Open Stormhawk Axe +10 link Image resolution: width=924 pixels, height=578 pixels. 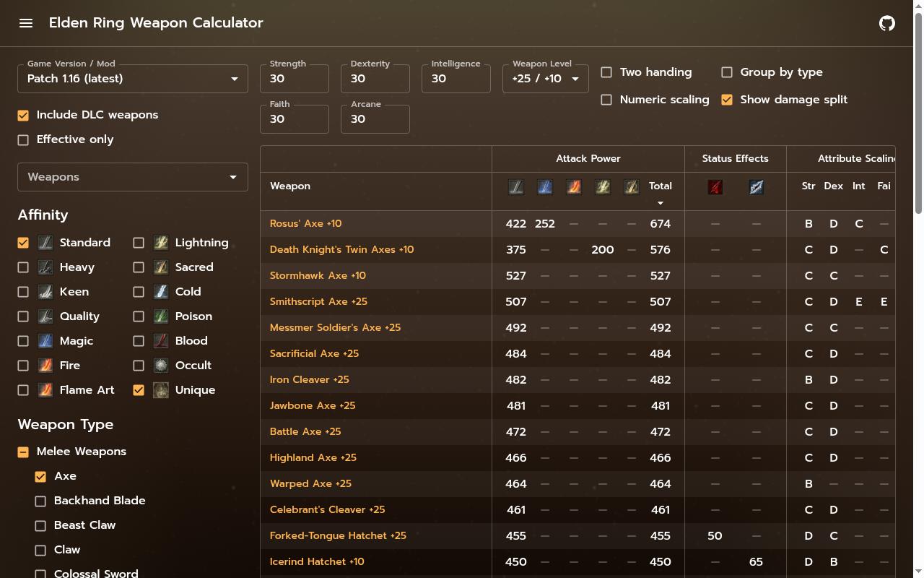318,275
